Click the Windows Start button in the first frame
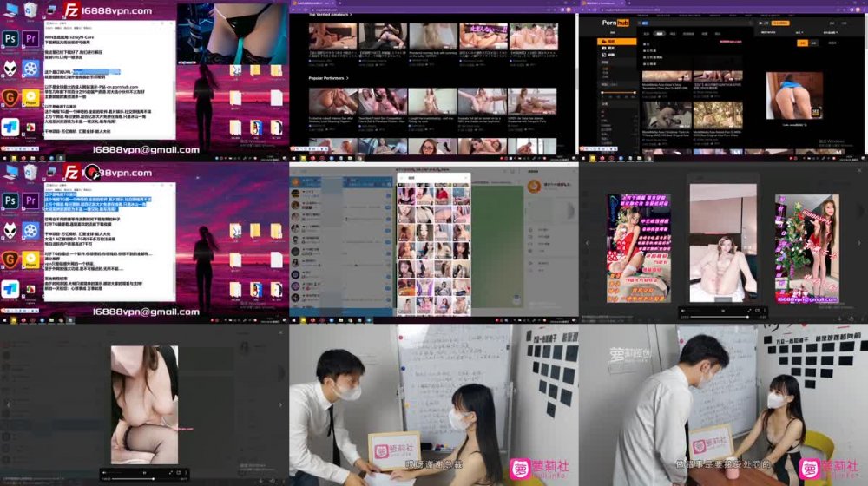Screen dimensions: 868x486 click(3, 158)
